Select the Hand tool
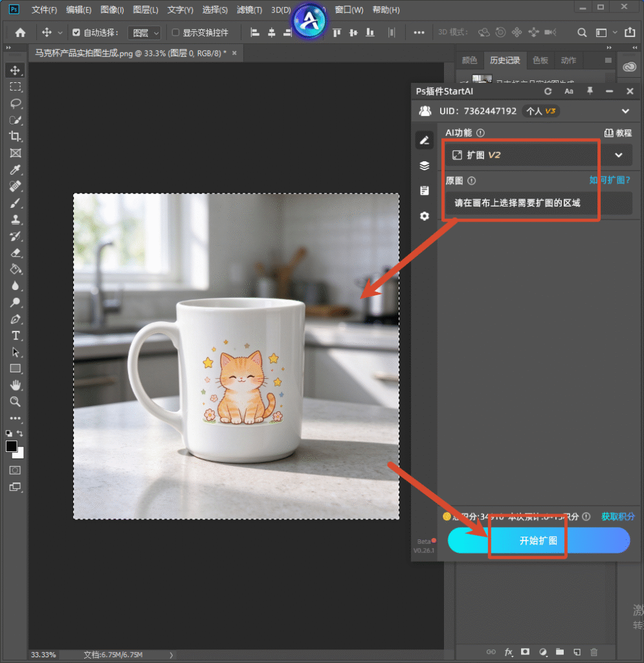The height and width of the screenshot is (663, 644). click(x=16, y=385)
